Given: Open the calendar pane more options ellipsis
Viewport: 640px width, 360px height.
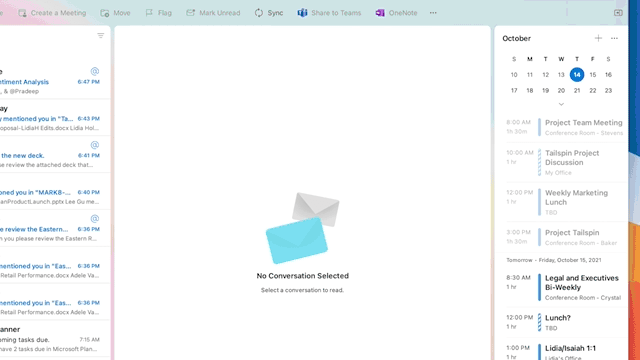Looking at the screenshot, I should 614,38.
